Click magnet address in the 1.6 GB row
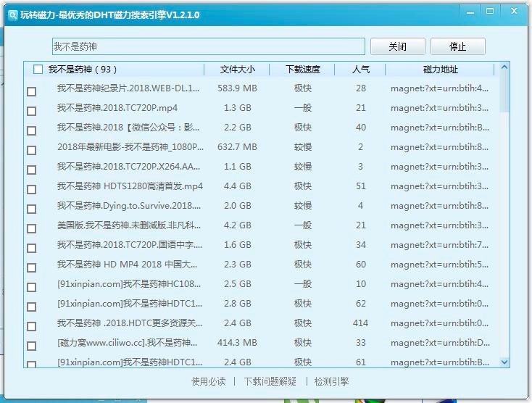 click(x=440, y=245)
